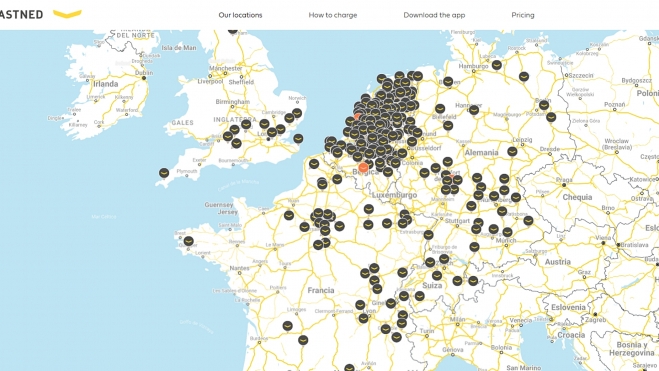Screen dimensions: 659x371
Task: Select the station marker near Caen
Action: (289, 215)
